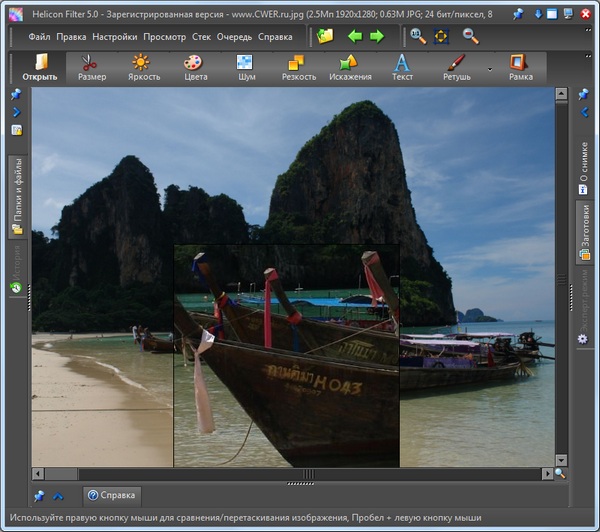Select the Текст text tool
This screenshot has height=532, width=600.
click(402, 67)
